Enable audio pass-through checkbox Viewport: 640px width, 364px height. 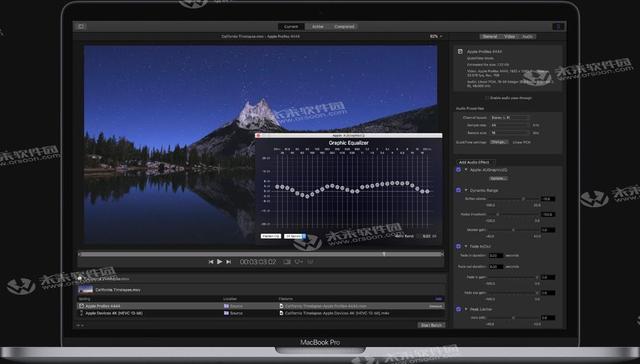pyautogui.click(x=487, y=98)
